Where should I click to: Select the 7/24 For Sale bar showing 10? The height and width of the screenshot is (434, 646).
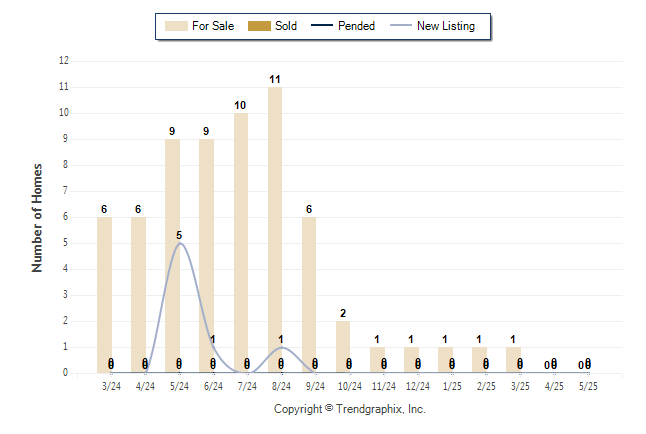[x=241, y=243]
